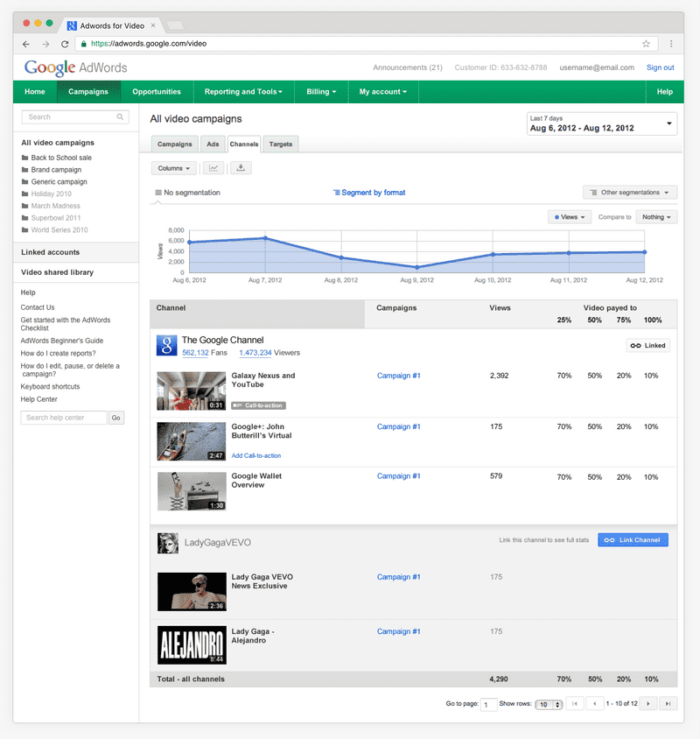The image size is (700, 739).
Task: Click the Aug 9, 2012 chart data point
Action: [x=416, y=267]
